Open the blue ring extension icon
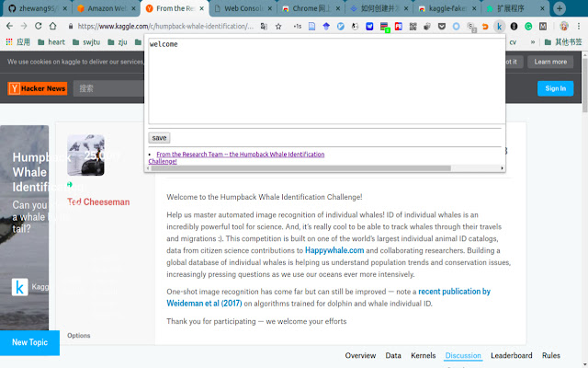The height and width of the screenshot is (368, 588). 456,27
